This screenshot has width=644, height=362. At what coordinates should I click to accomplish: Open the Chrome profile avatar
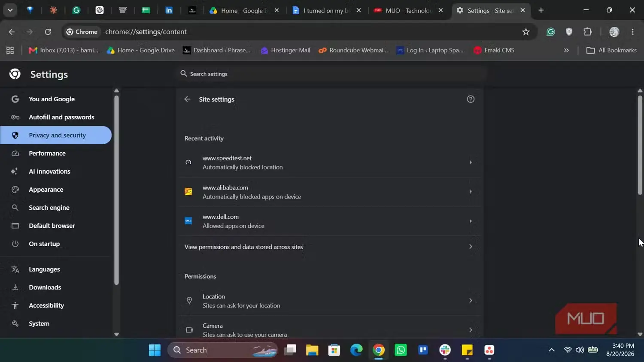click(x=614, y=32)
